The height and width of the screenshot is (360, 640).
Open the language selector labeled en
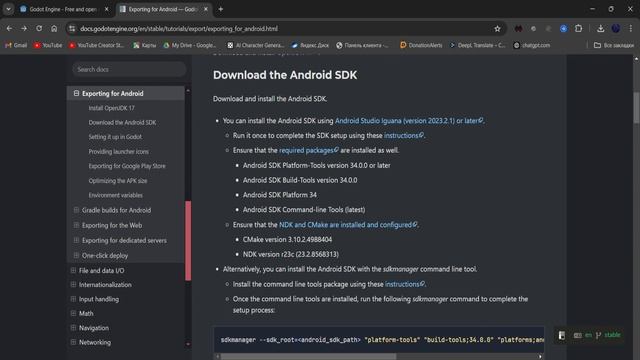coord(583,335)
